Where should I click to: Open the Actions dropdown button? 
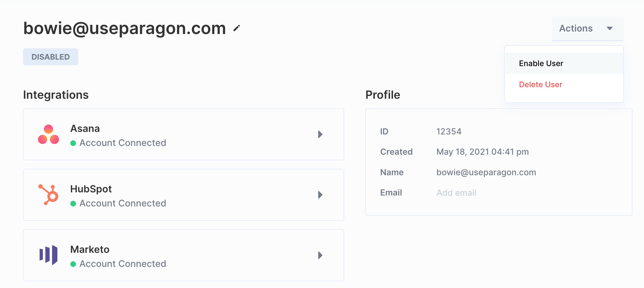coord(588,28)
